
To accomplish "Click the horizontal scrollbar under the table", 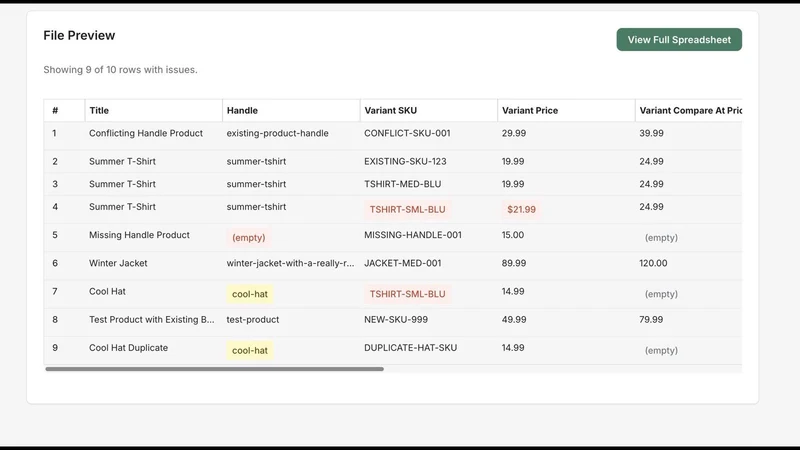I will [214, 369].
